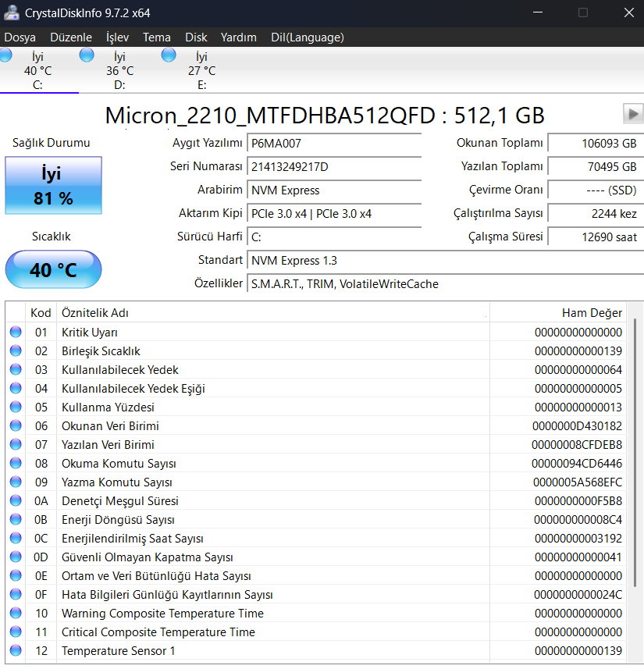The width and height of the screenshot is (644, 669).
Task: Click the Okunan Toplamı value 106093 GB
Action: (x=596, y=144)
